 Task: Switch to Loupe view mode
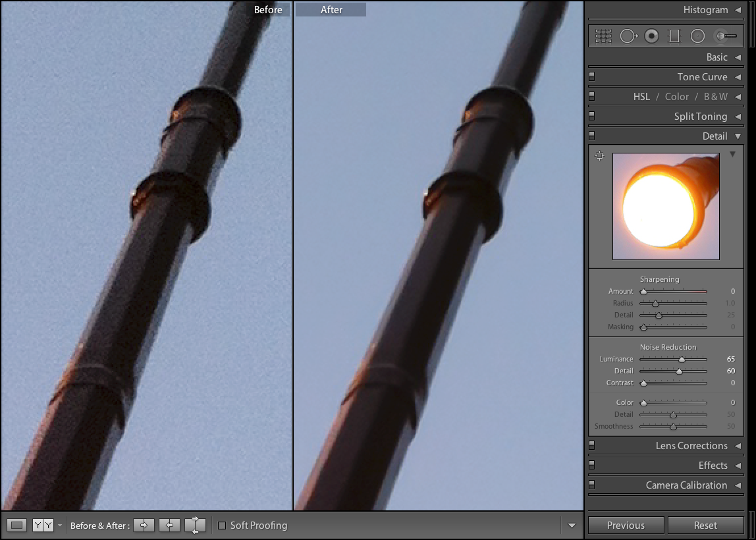[x=16, y=525]
